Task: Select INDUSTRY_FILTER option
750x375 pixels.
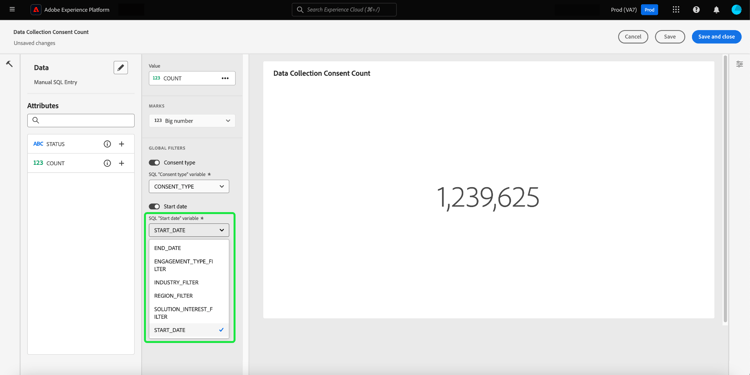Action: [189, 283]
